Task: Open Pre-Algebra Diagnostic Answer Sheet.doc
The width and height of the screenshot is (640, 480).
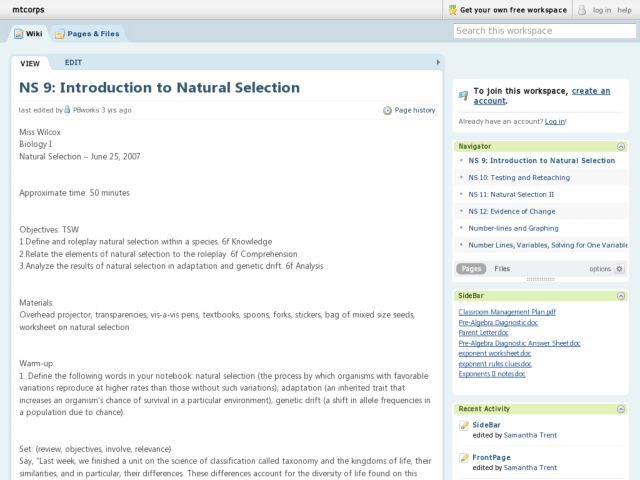Action: (519, 344)
